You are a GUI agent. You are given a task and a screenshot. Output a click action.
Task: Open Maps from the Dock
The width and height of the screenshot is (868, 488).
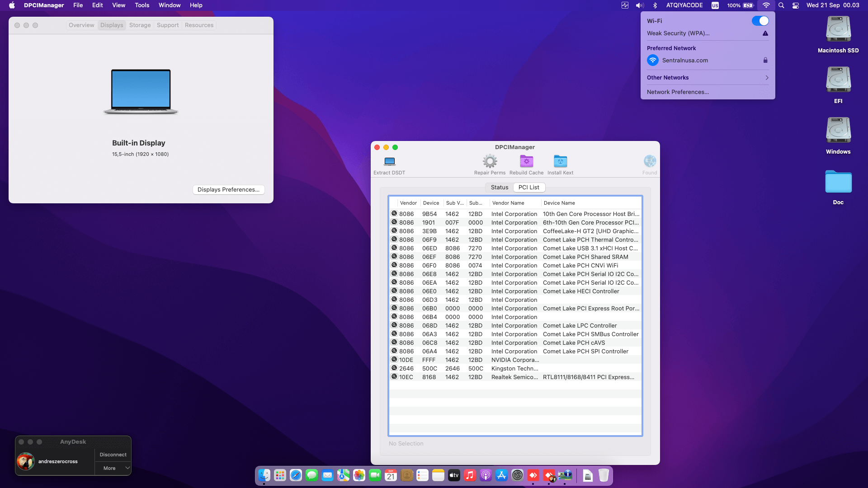[343, 475]
